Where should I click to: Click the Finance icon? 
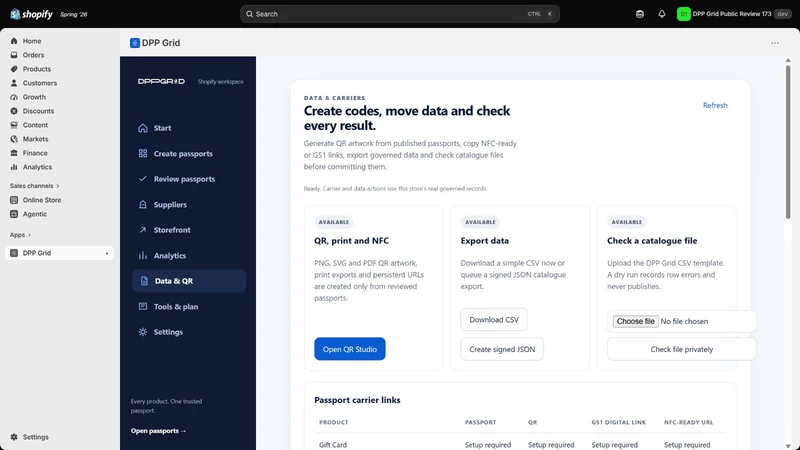click(x=14, y=153)
